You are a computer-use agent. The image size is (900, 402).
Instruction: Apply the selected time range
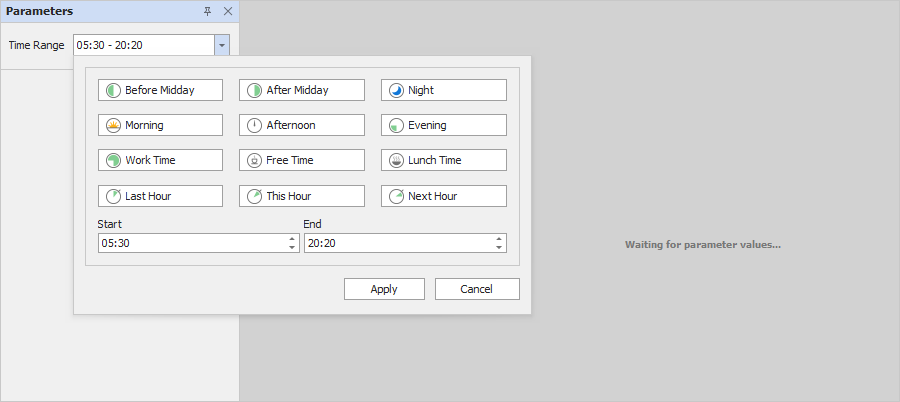coord(384,289)
